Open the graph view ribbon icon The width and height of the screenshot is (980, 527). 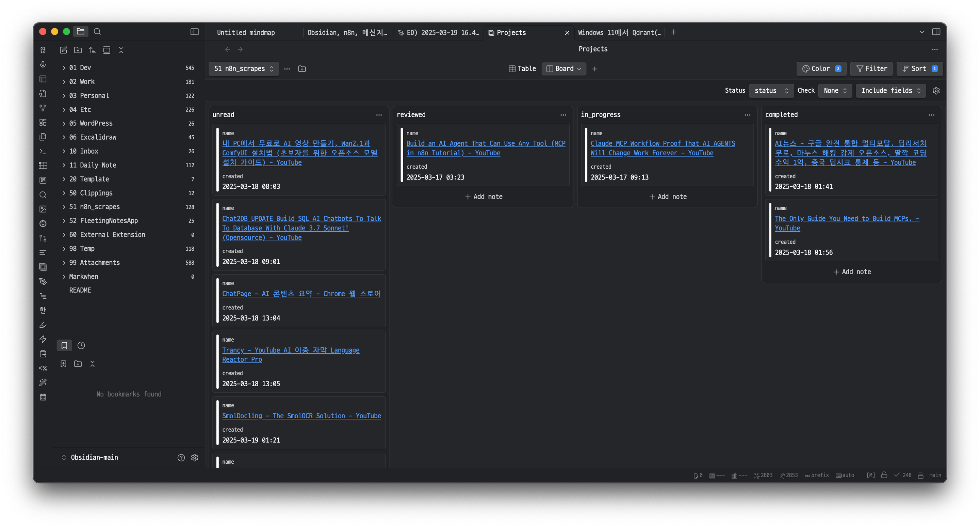pyautogui.click(x=43, y=108)
